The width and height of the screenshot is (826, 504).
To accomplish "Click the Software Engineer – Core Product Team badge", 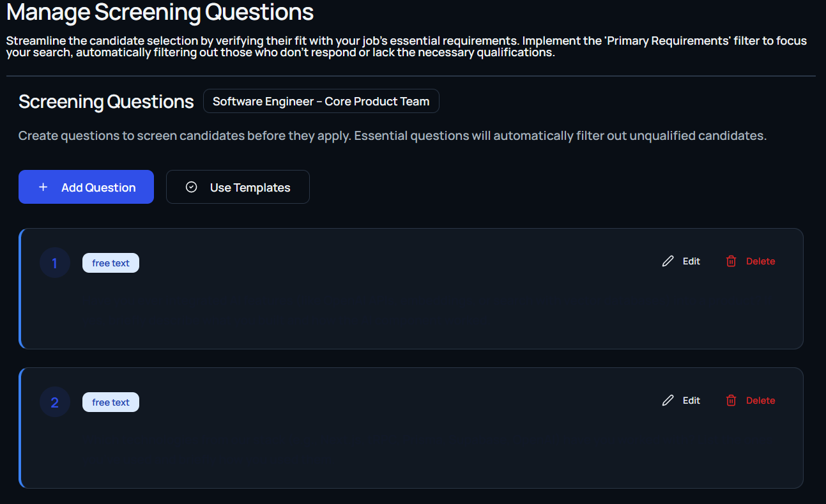I will click(x=321, y=101).
